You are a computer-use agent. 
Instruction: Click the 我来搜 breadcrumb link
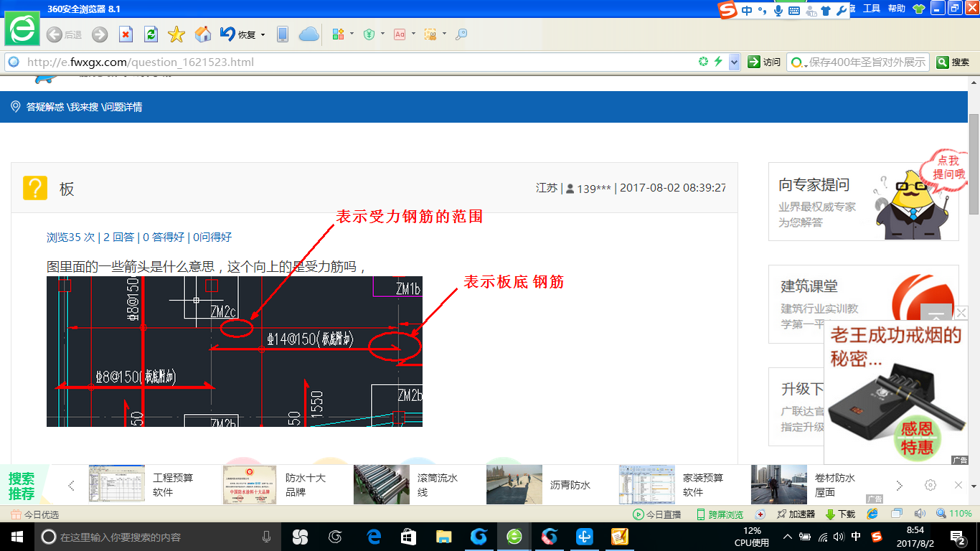85,107
